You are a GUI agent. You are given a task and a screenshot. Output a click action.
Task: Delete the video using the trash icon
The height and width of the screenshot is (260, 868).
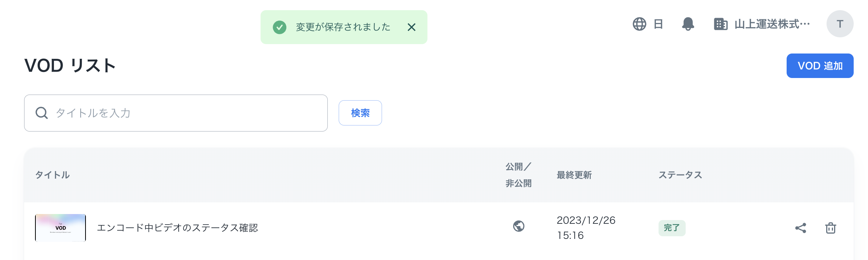tap(831, 228)
